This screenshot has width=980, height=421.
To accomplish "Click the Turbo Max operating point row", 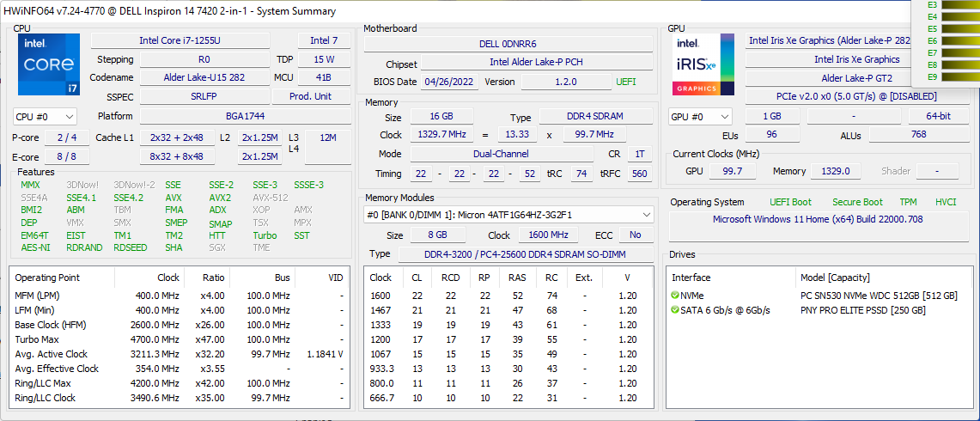I will (x=180, y=339).
